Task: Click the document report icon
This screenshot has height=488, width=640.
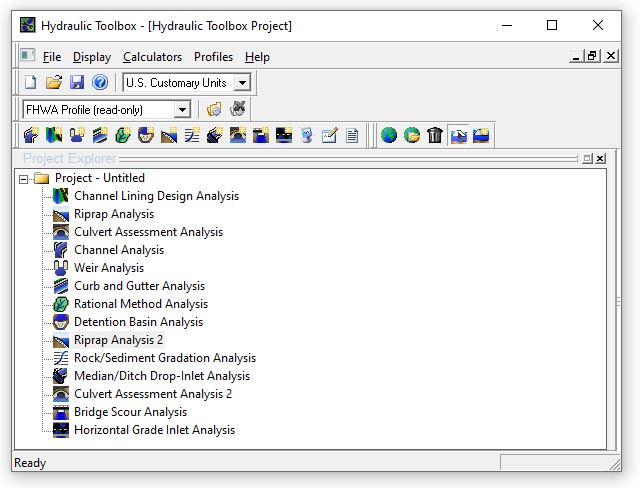Action: pos(352,135)
